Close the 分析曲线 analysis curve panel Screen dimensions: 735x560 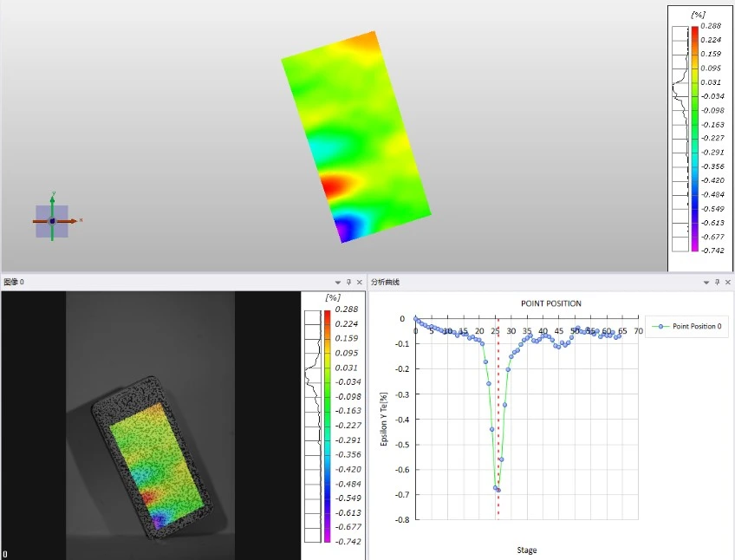tap(727, 283)
